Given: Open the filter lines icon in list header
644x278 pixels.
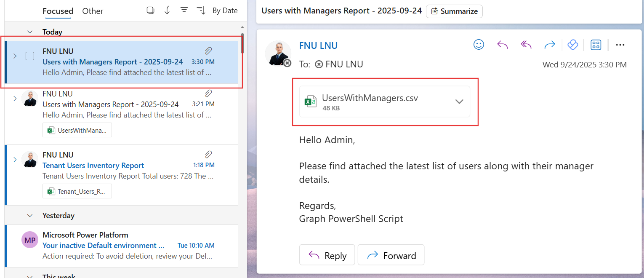Looking at the screenshot, I should click(x=184, y=11).
